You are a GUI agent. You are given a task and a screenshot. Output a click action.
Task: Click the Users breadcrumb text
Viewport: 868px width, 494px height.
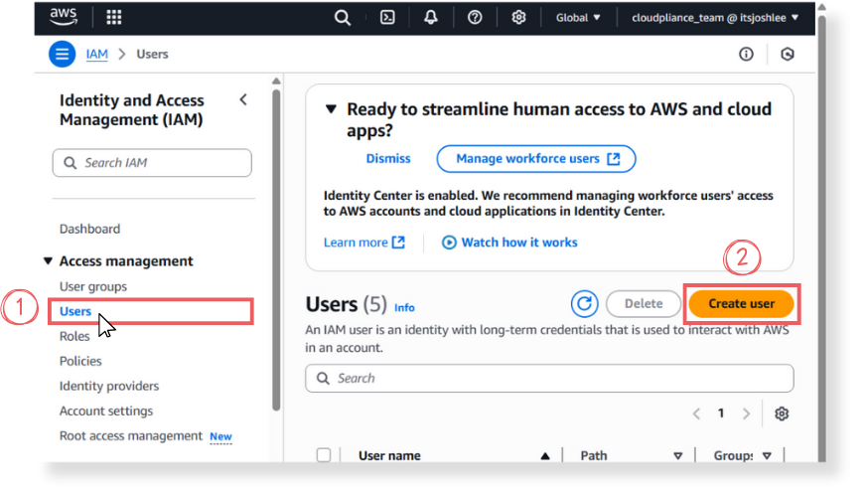click(x=152, y=54)
